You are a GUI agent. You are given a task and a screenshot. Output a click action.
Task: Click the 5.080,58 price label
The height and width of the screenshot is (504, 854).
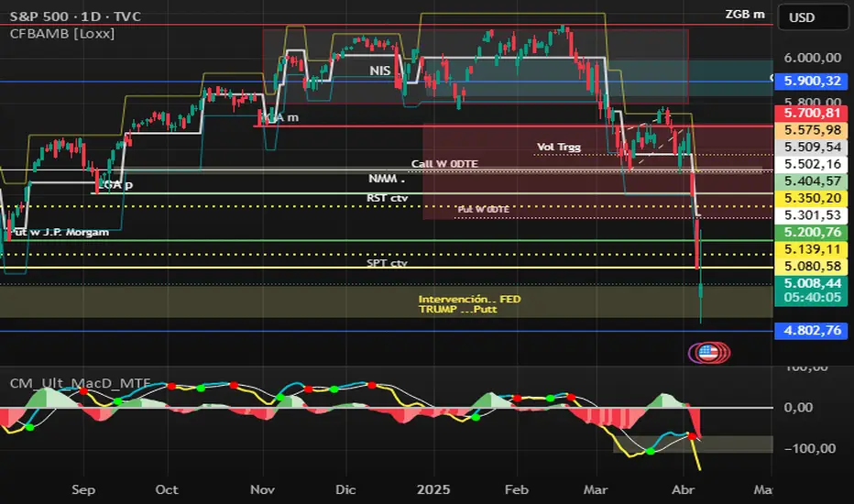tap(812, 266)
